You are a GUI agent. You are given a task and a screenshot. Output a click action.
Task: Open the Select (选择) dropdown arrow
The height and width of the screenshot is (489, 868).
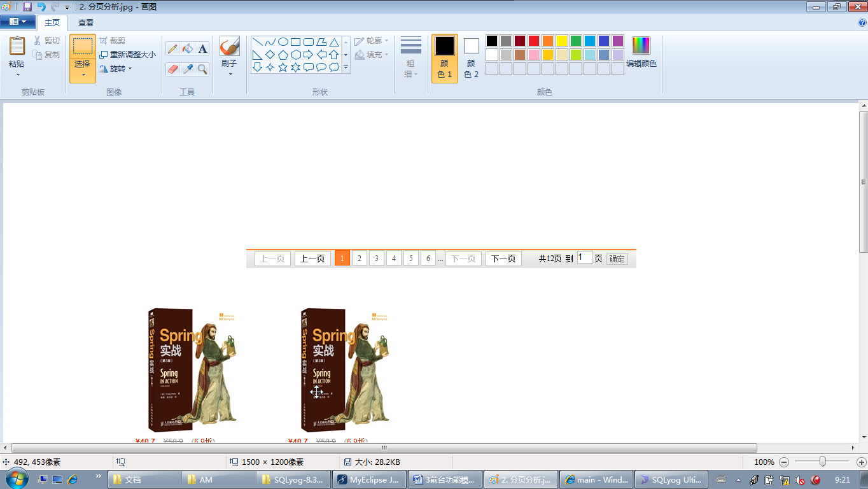click(83, 74)
